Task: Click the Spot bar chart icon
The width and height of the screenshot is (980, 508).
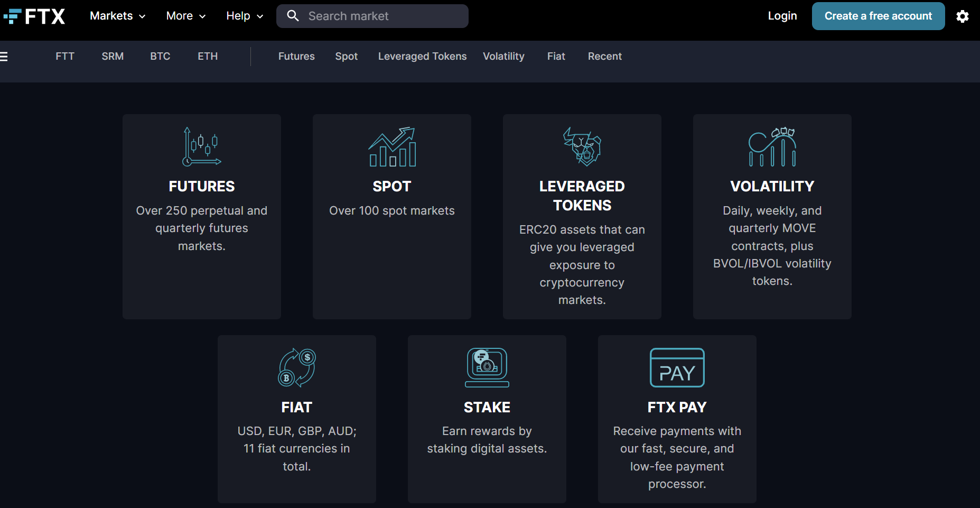Action: 392,147
